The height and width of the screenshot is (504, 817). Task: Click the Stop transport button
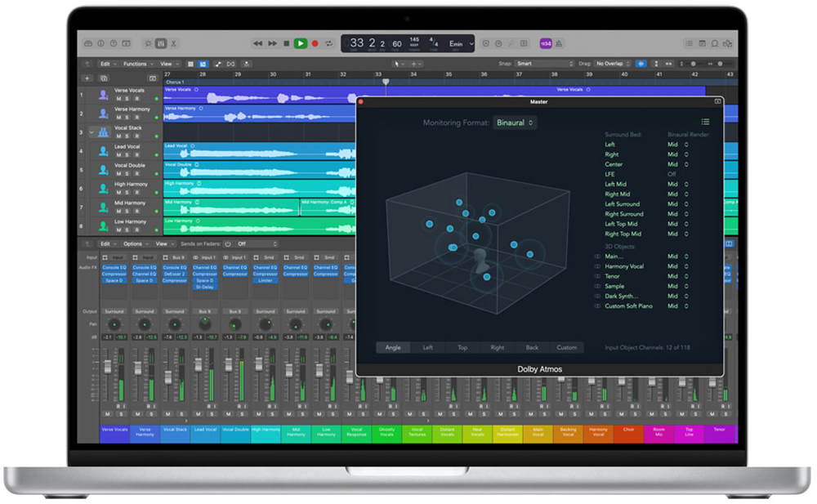tap(286, 44)
